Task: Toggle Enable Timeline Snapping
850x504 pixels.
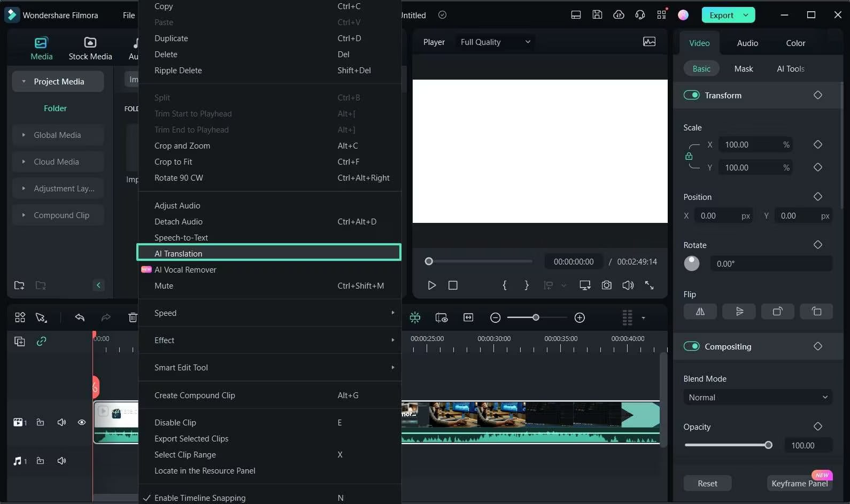Action: (269, 498)
